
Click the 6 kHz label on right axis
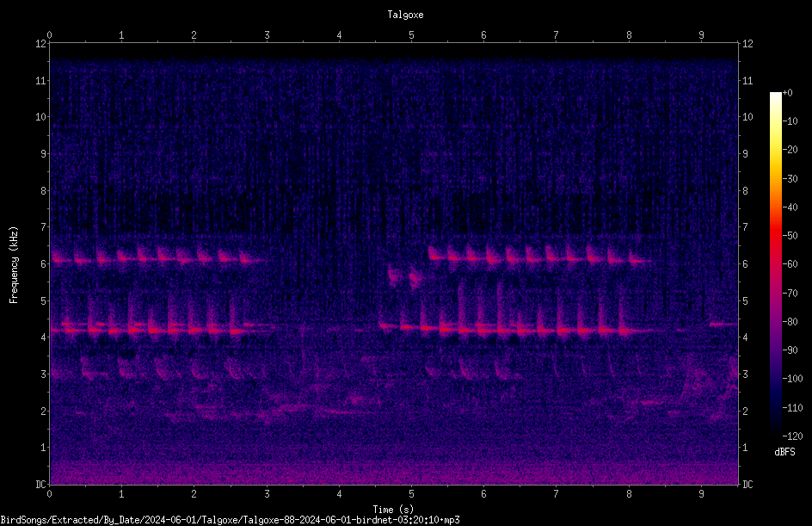click(745, 263)
